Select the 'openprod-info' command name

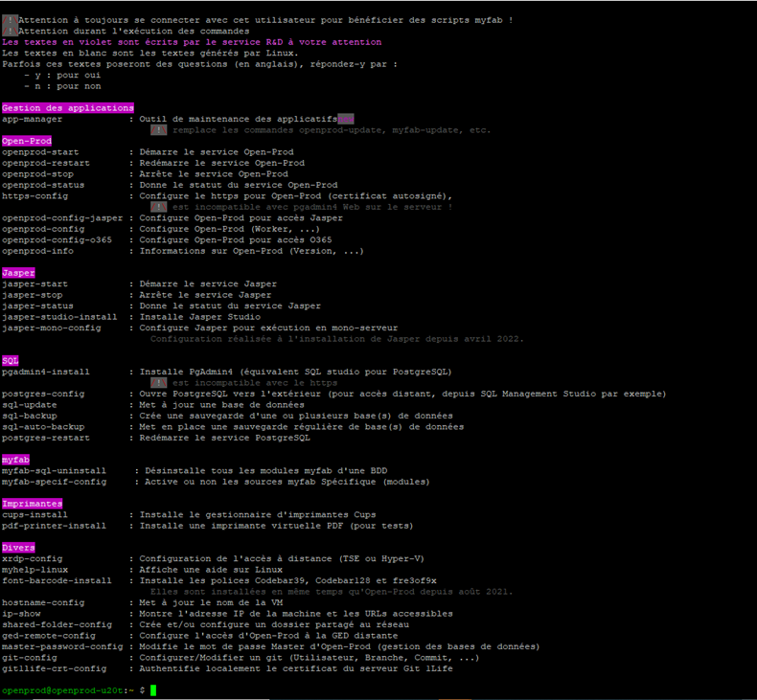coord(37,251)
